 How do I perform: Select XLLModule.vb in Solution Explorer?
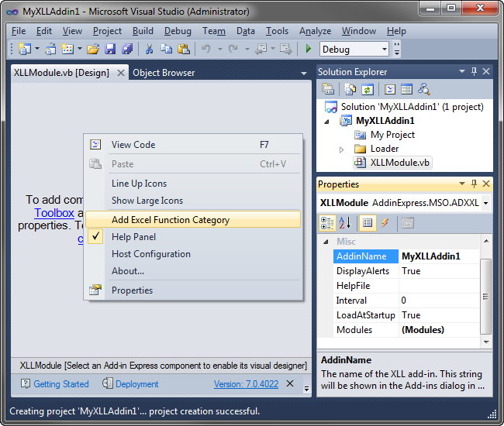click(x=399, y=163)
